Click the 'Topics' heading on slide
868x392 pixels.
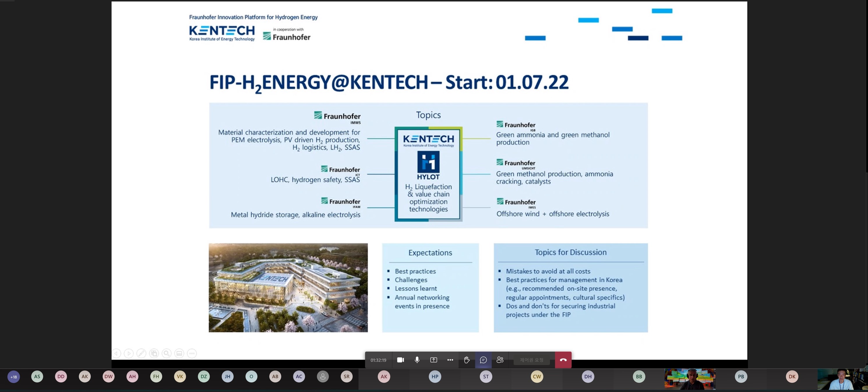(x=428, y=115)
